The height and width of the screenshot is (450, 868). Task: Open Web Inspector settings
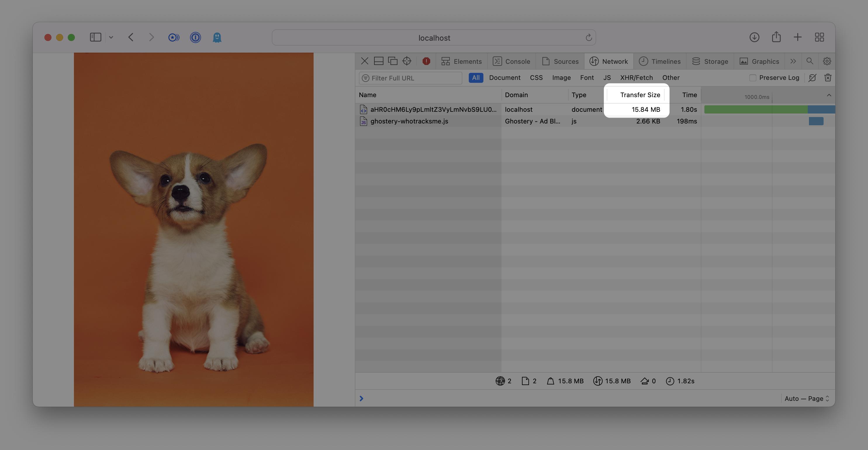point(827,61)
